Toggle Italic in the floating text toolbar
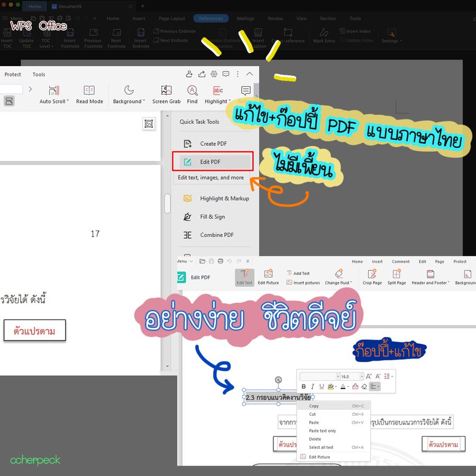Image resolution: width=476 pixels, height=476 pixels. [x=313, y=387]
